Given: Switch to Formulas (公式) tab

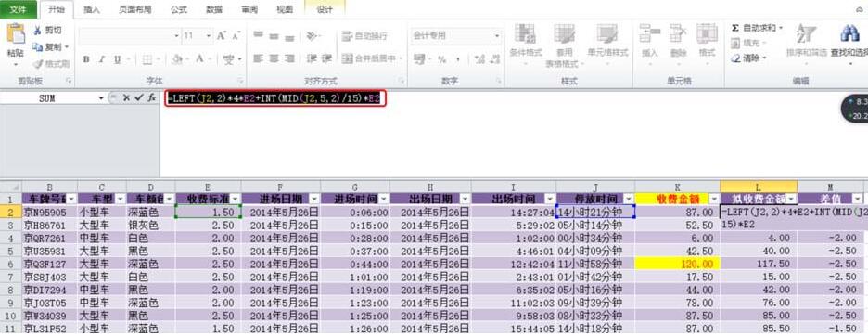Looking at the screenshot, I should pyautogui.click(x=178, y=9).
